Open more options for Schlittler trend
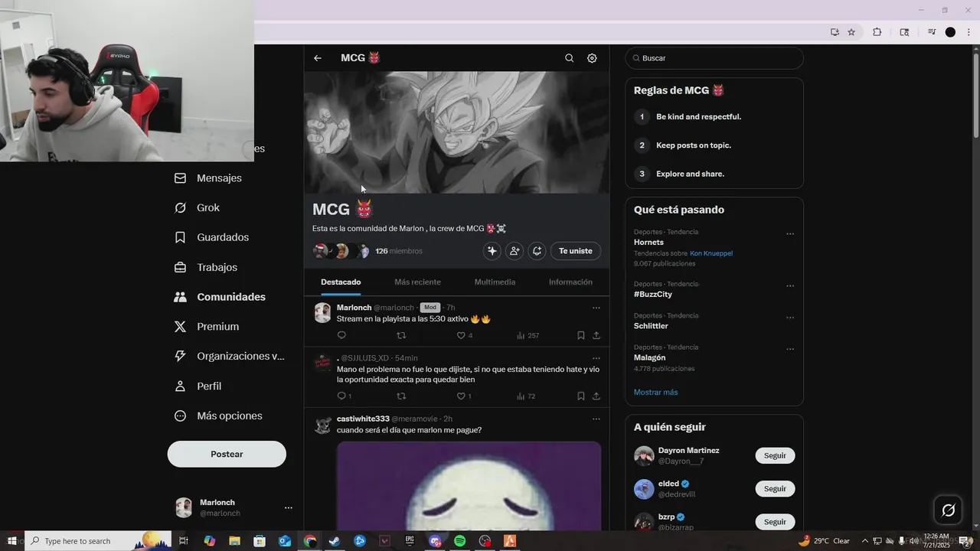Screen dimensions: 980x551 790,318
